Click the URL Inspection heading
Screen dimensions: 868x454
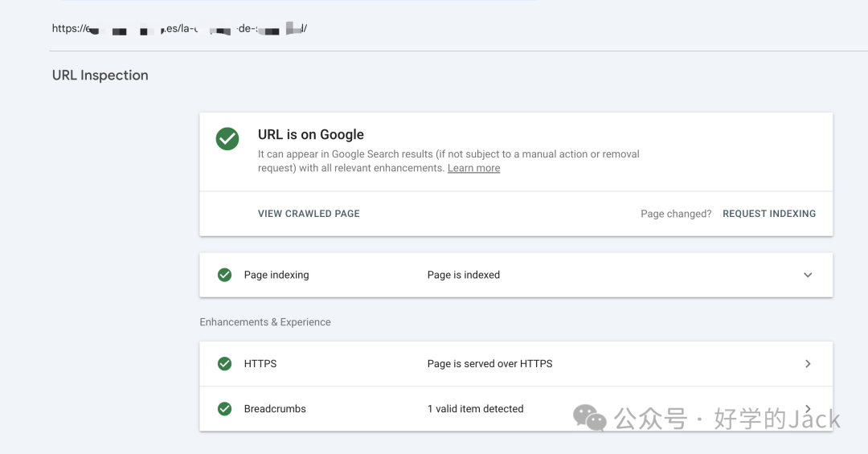100,76
